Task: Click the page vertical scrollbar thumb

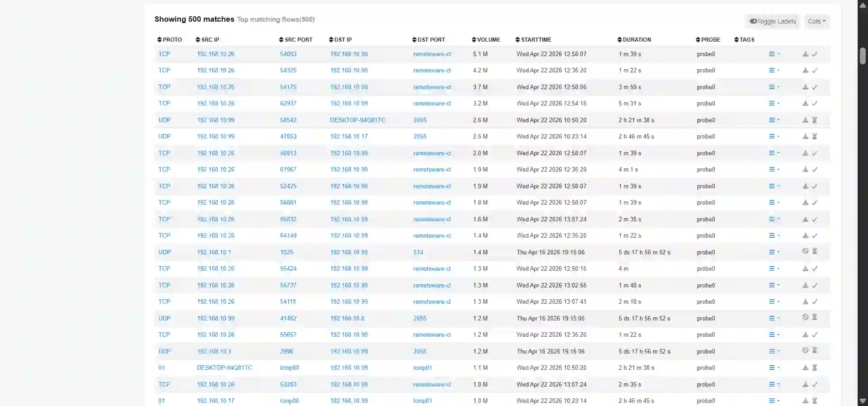Action: pos(863,56)
